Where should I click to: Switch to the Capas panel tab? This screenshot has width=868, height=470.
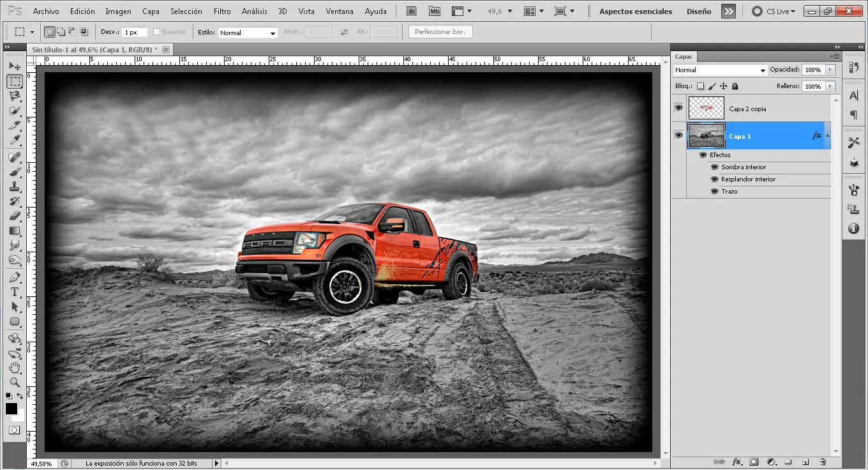(684, 57)
